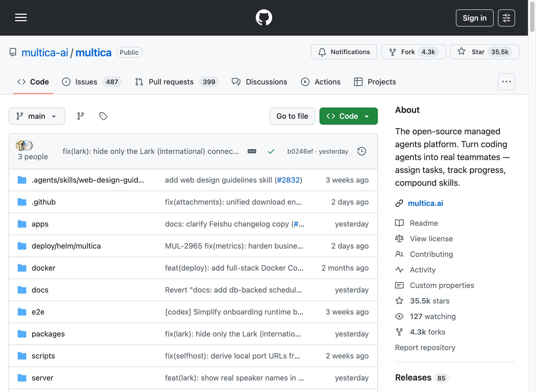Open 'MUL-2965 fix(metrics)' commit message
Screen dimensions: 536x392
[x=234, y=246]
